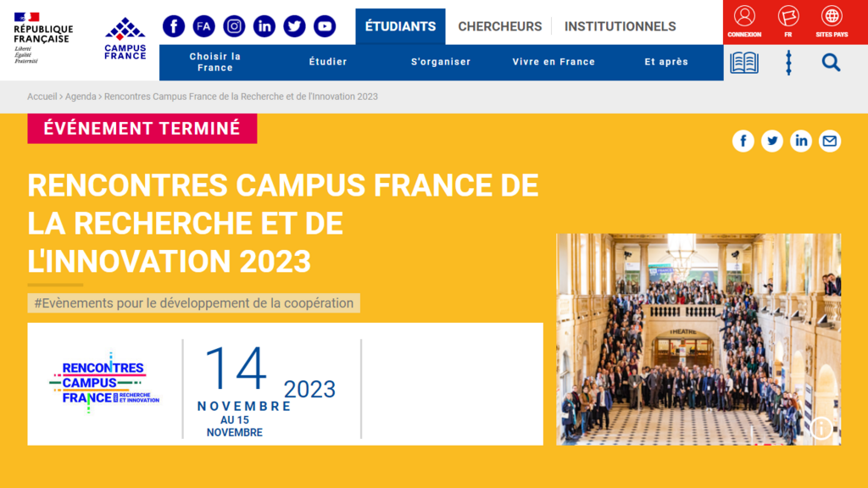The image size is (868, 488).
Task: Open the Et après menu
Action: [x=666, y=62]
